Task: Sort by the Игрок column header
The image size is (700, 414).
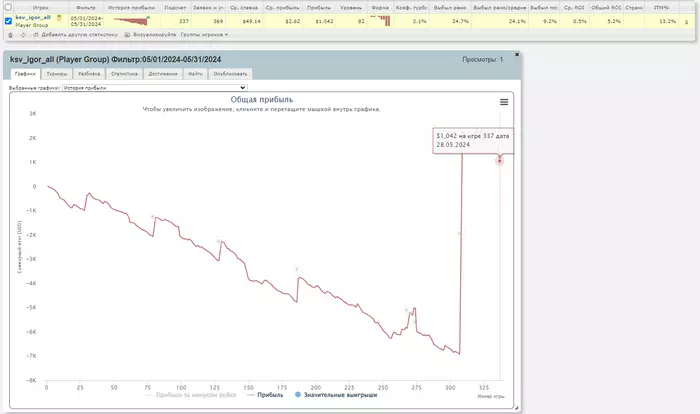Action: 41,8
